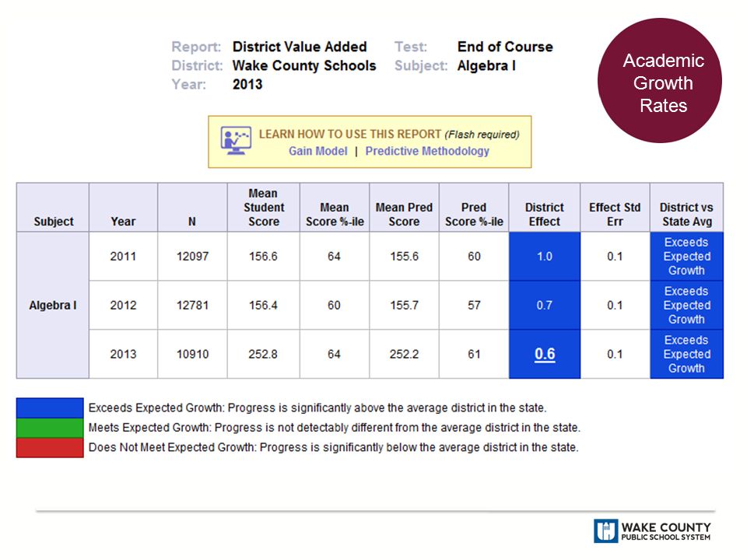The width and height of the screenshot is (747, 560).
Task: Click the 2011 Exceeds Expected Growth cell
Action: 686,256
